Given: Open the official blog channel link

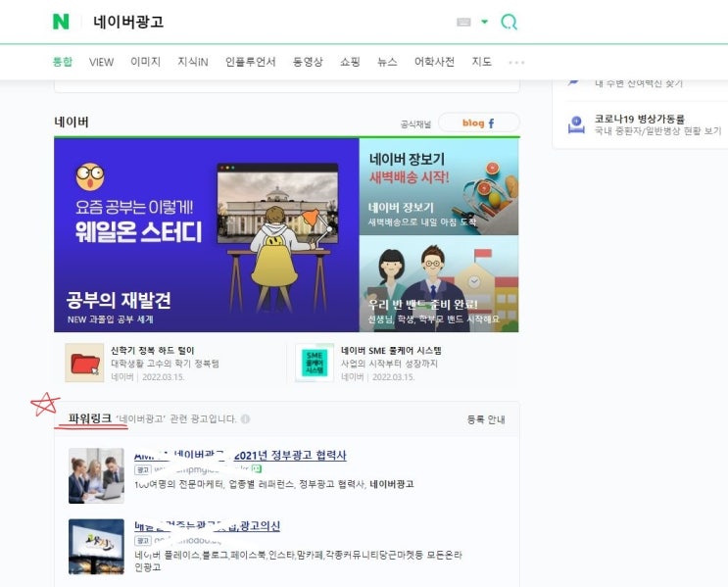Looking at the screenshot, I should pyautogui.click(x=473, y=123).
